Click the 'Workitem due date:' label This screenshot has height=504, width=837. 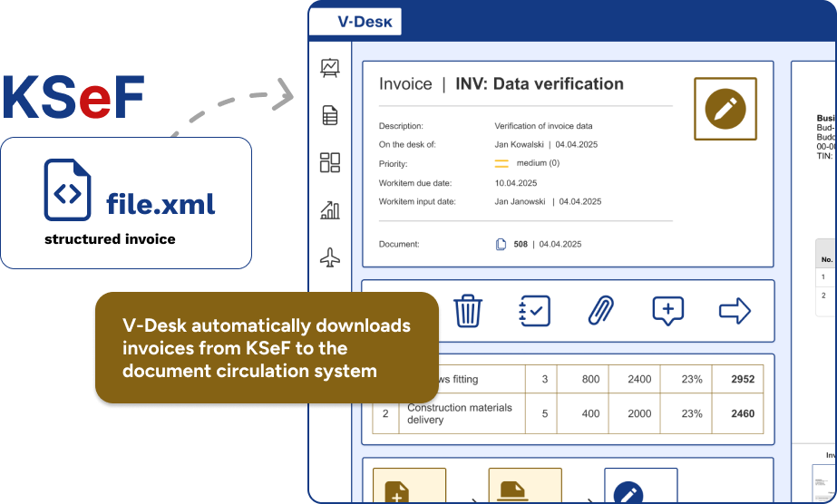coord(415,183)
